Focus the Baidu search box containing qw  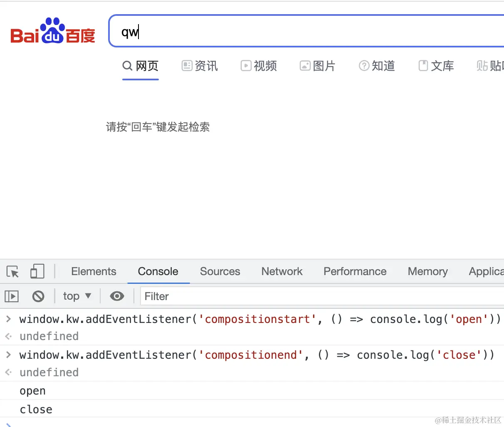click(306, 31)
